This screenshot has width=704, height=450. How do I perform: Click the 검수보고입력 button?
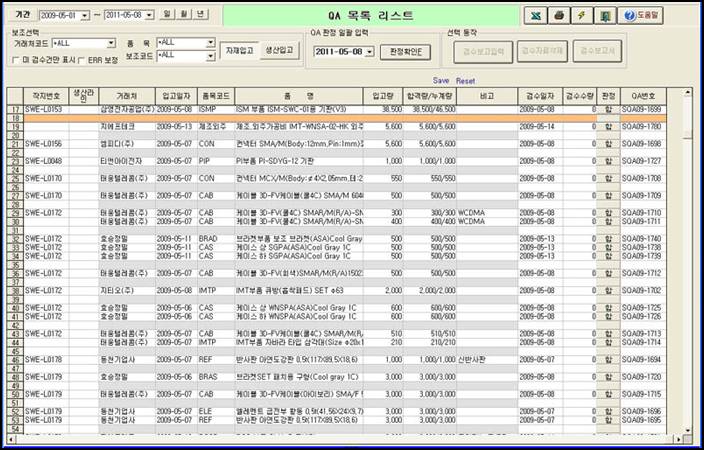(x=483, y=52)
